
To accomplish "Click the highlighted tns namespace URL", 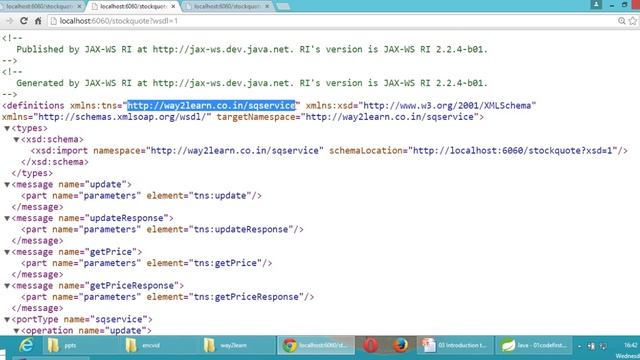I will [211, 106].
